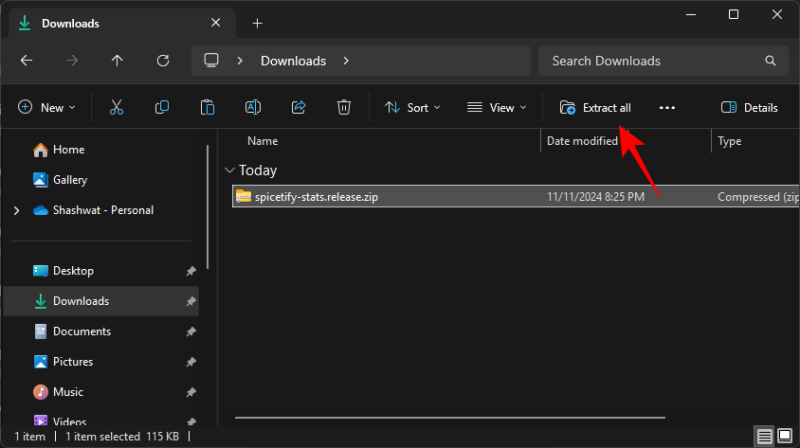Open Documents from the sidebar
Image resolution: width=800 pixels, height=448 pixels.
point(81,331)
